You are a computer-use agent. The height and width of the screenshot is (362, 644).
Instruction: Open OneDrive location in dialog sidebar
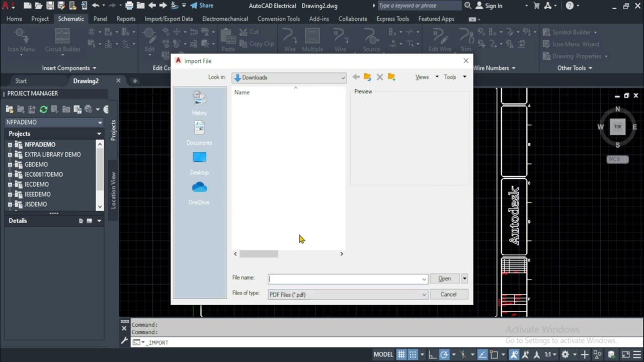coord(199,193)
